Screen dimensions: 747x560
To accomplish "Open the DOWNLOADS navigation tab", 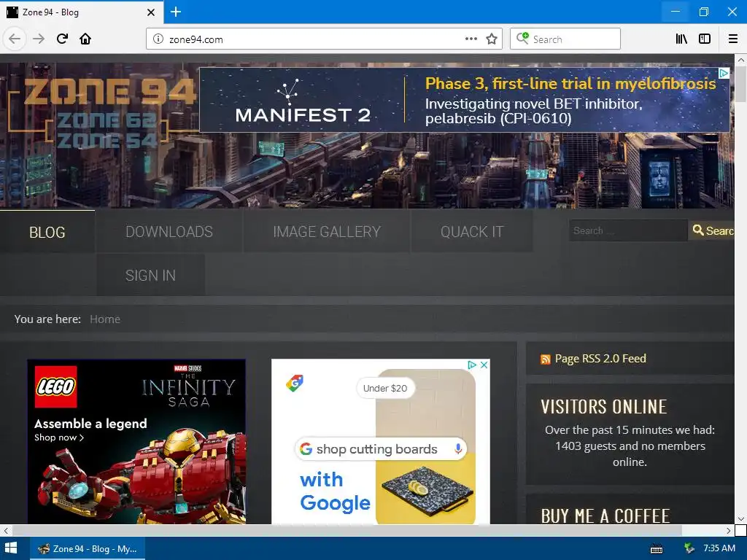I will pos(169,231).
